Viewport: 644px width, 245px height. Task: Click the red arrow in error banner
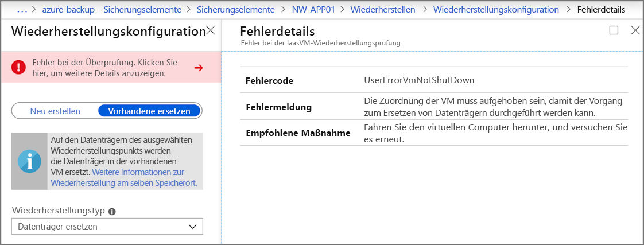(x=199, y=68)
